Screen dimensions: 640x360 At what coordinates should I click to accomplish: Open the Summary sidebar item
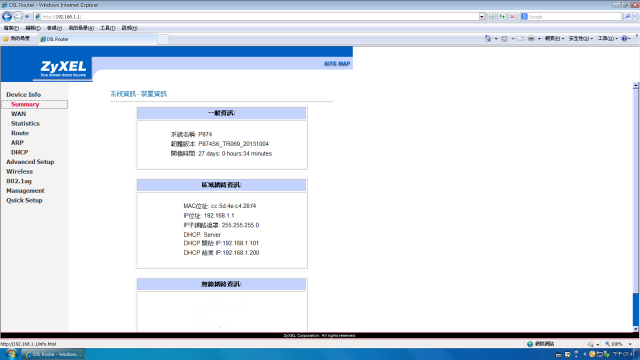25,104
